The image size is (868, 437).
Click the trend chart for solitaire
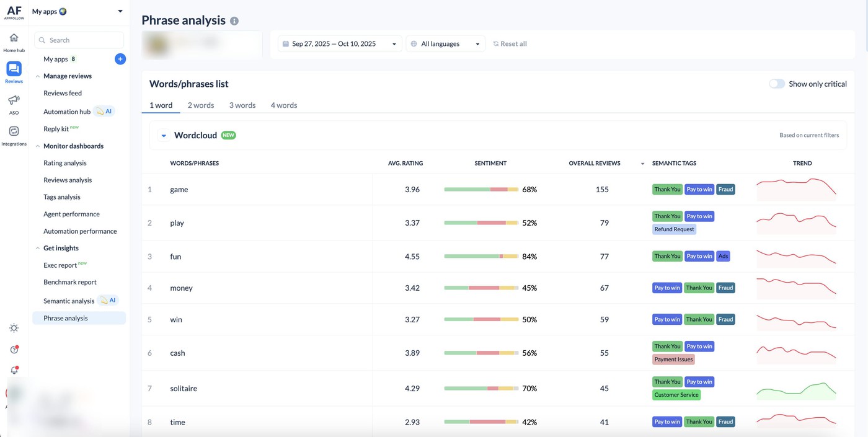coord(796,389)
